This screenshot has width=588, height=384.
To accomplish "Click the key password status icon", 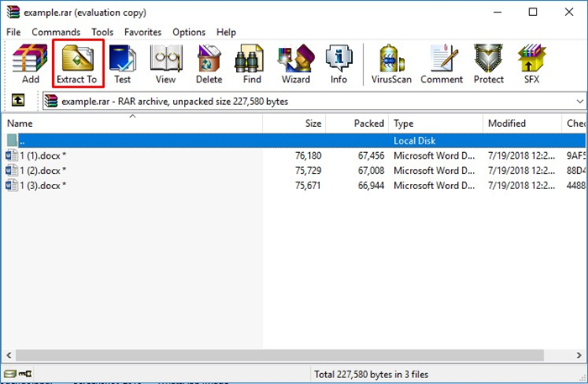I will click(25, 374).
